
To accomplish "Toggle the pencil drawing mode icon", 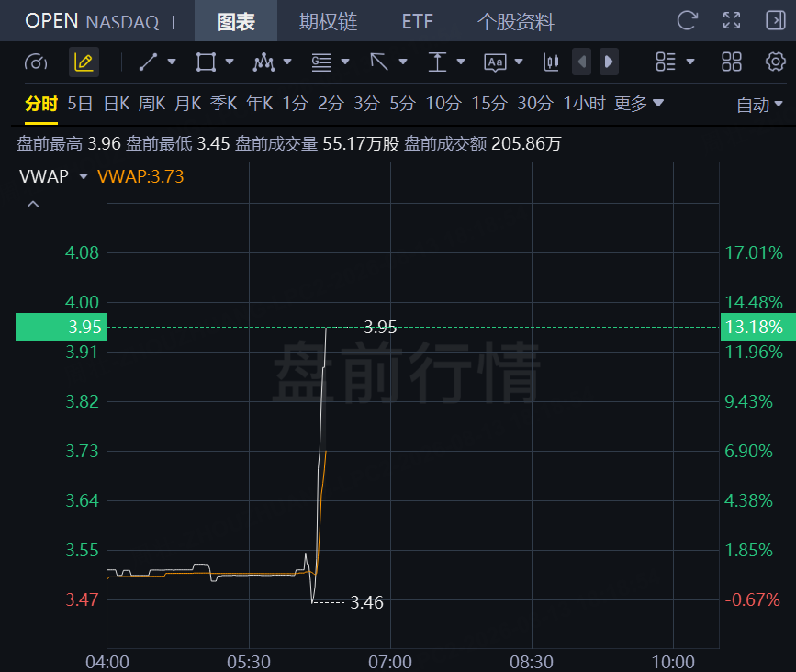I will (84, 62).
